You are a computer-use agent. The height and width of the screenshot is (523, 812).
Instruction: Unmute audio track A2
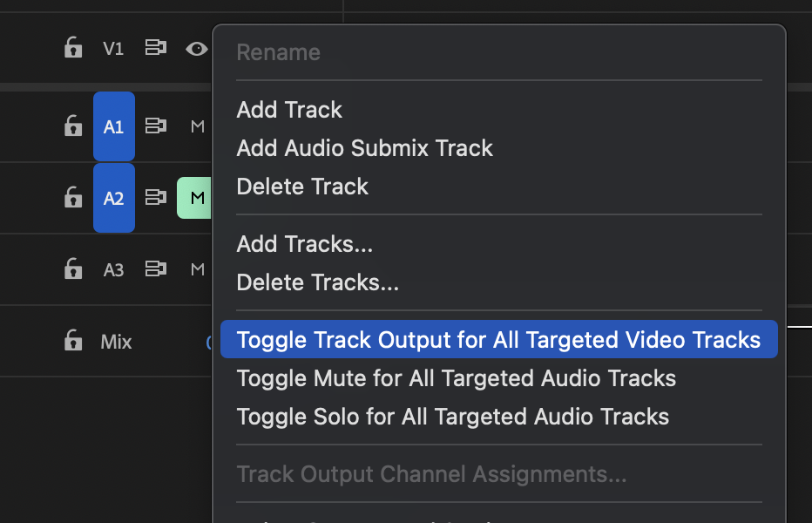click(x=195, y=198)
